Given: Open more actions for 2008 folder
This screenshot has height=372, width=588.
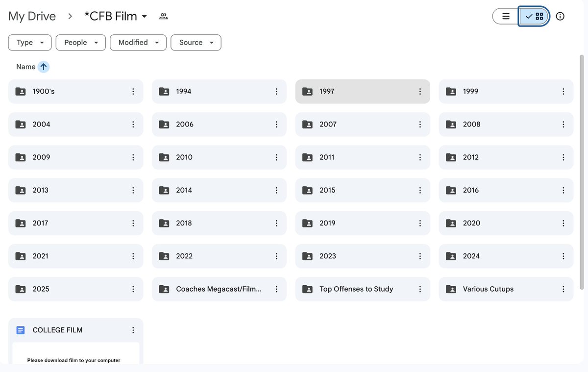Looking at the screenshot, I should pyautogui.click(x=563, y=124).
